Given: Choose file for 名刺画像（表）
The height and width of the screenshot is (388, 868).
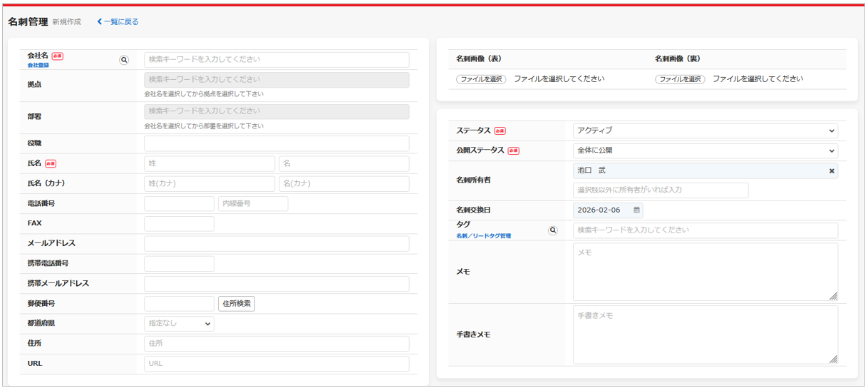Looking at the screenshot, I should pos(481,79).
